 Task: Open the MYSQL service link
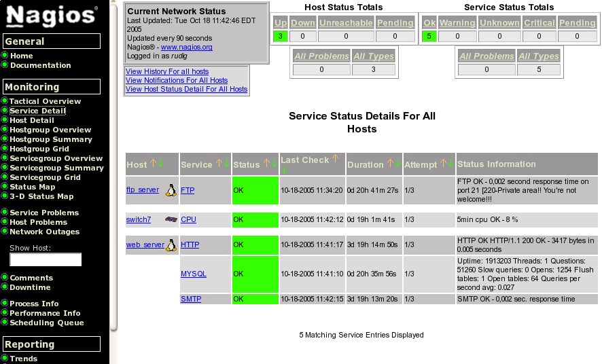pyautogui.click(x=194, y=274)
